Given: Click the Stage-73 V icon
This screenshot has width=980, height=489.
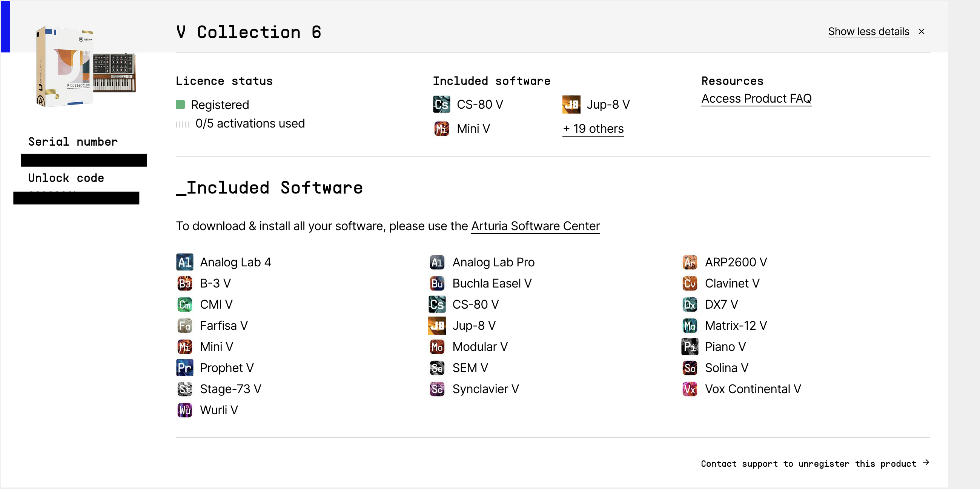Looking at the screenshot, I should pos(184,389).
